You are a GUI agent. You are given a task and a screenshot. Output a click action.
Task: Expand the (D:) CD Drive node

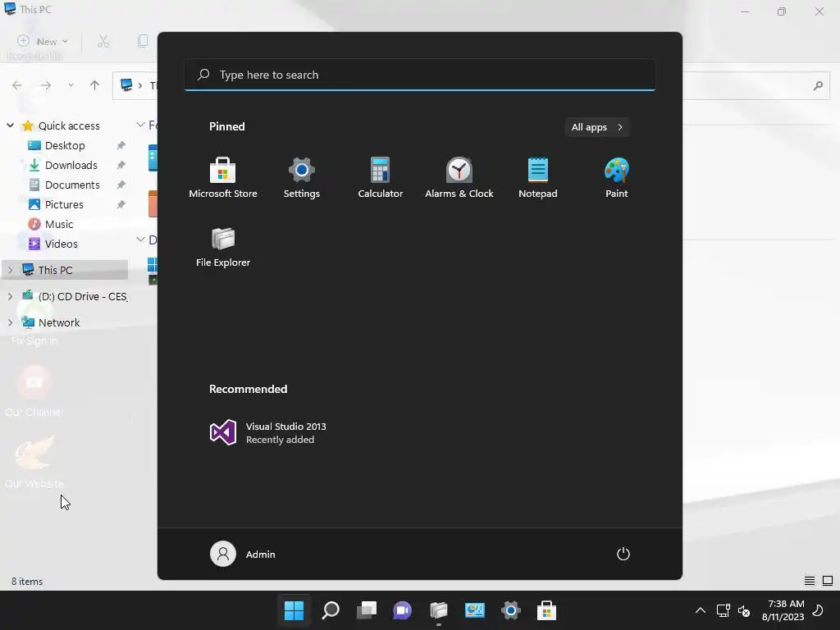pyautogui.click(x=10, y=296)
